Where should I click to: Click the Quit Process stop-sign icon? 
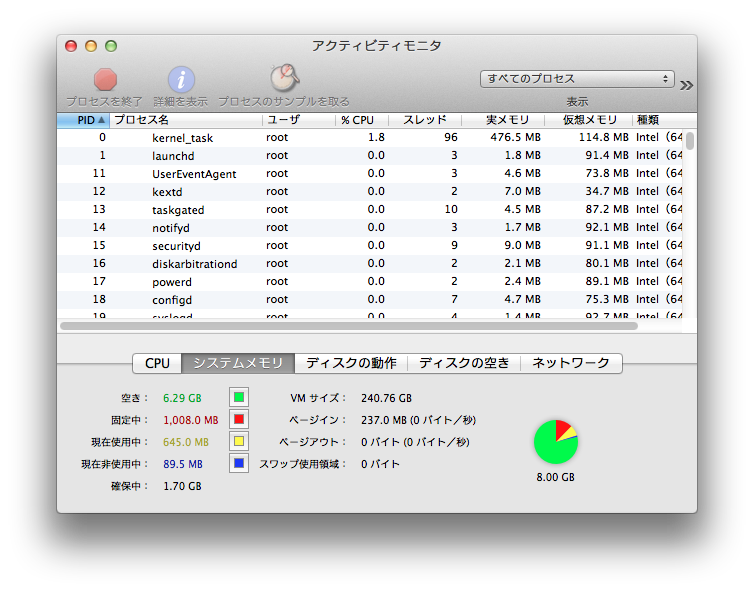(105, 80)
